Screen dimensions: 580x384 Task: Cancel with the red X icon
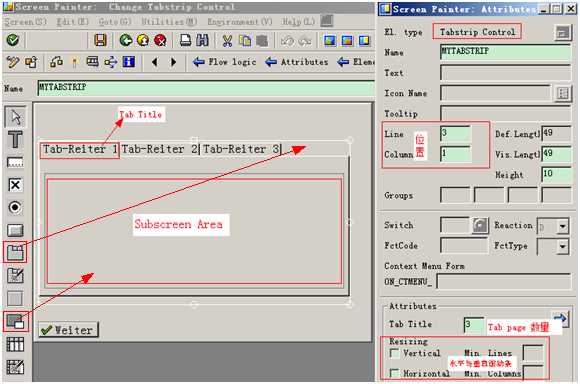(160, 40)
